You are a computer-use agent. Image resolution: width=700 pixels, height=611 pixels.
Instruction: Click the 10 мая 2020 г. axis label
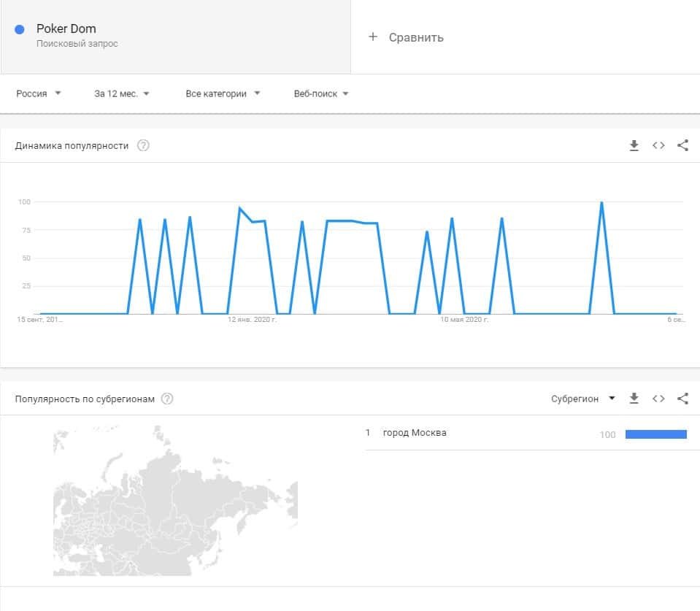click(464, 320)
